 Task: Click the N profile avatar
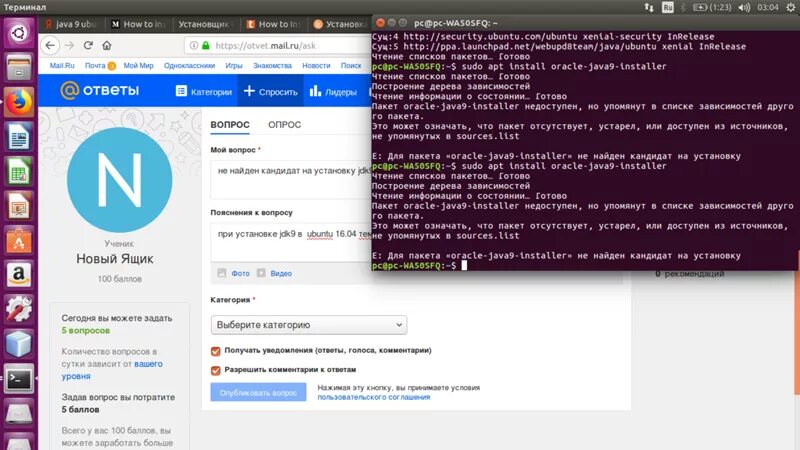tap(119, 180)
